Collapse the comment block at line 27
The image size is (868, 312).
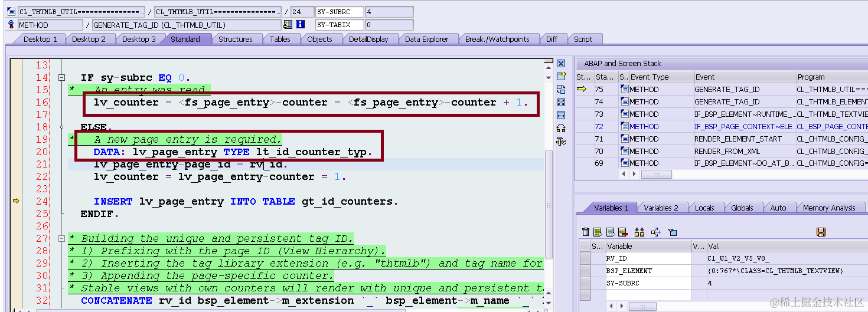pyautogui.click(x=61, y=238)
